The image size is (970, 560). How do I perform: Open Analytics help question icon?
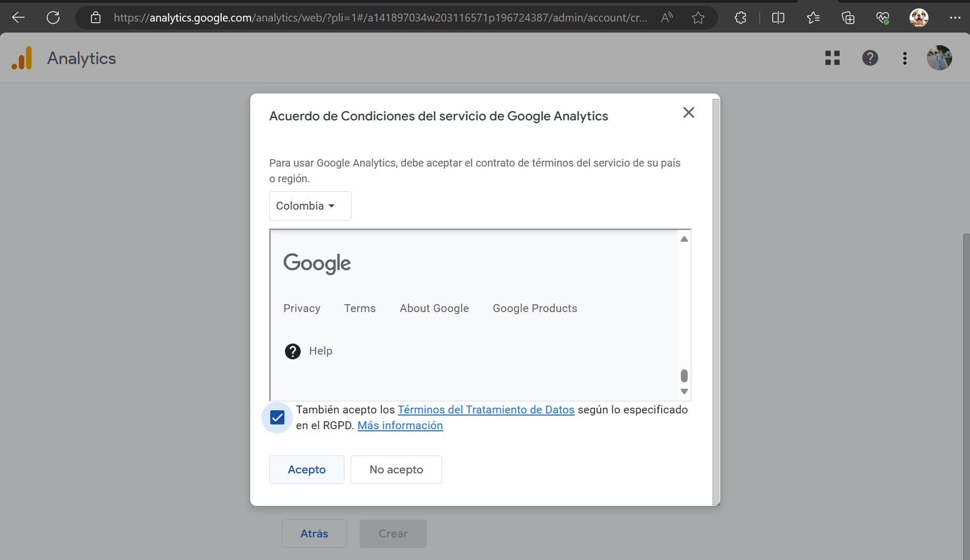870,58
